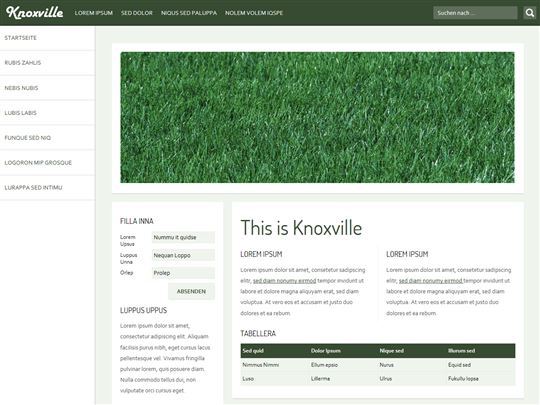
Task: Open Lubis Labis sidebar link
Action: [x=48, y=113]
